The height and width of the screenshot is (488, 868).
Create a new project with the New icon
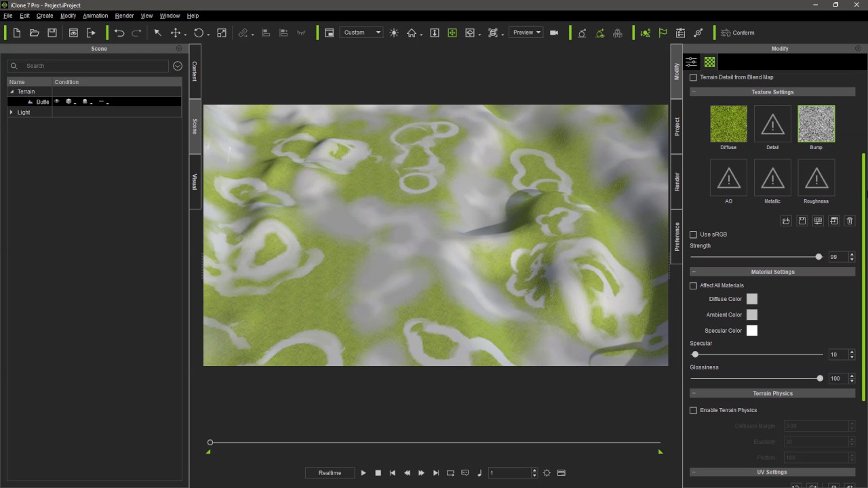[17, 33]
